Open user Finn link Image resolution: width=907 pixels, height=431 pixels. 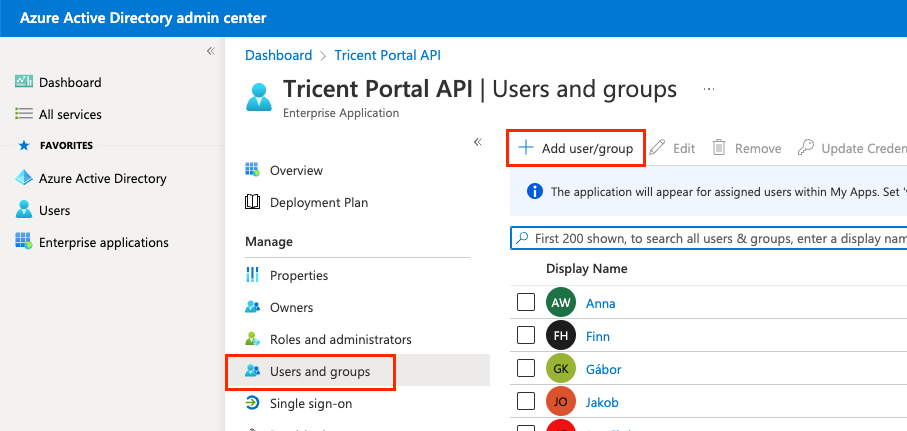click(x=598, y=336)
